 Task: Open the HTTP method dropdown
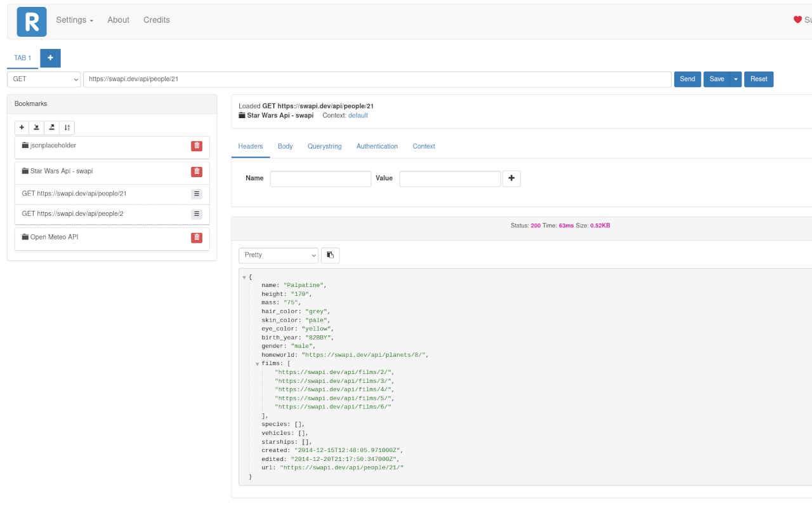coord(44,79)
